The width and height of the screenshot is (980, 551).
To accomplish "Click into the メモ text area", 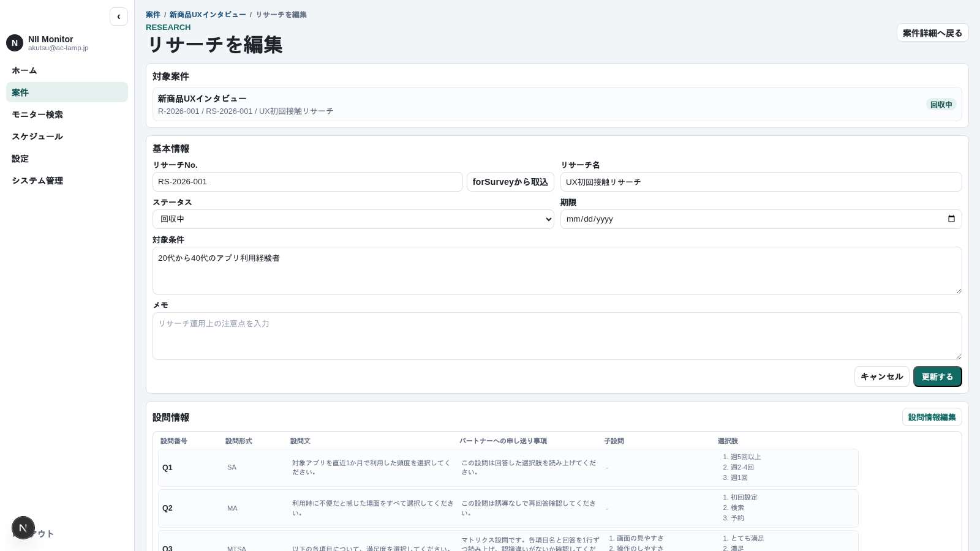I will point(557,336).
